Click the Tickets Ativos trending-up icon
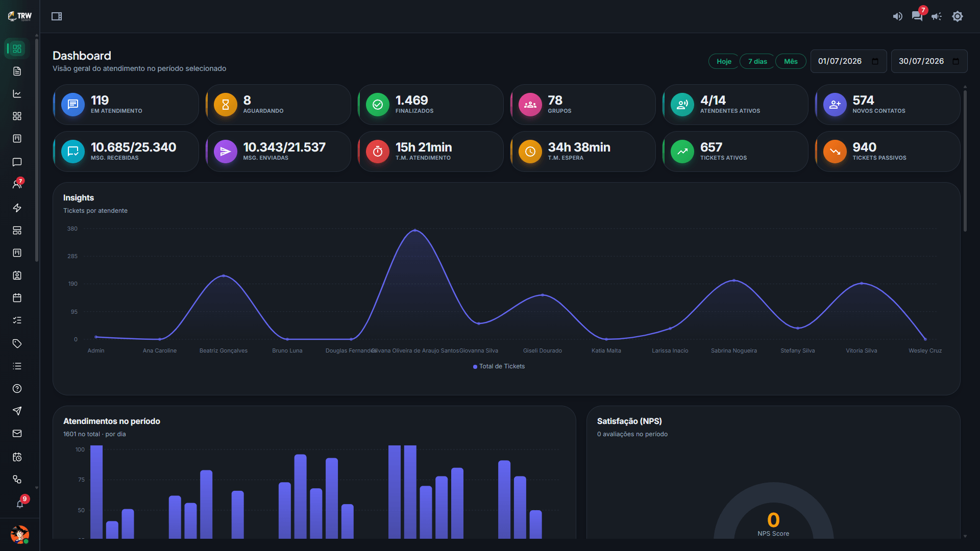This screenshot has width=980, height=551. (x=682, y=152)
